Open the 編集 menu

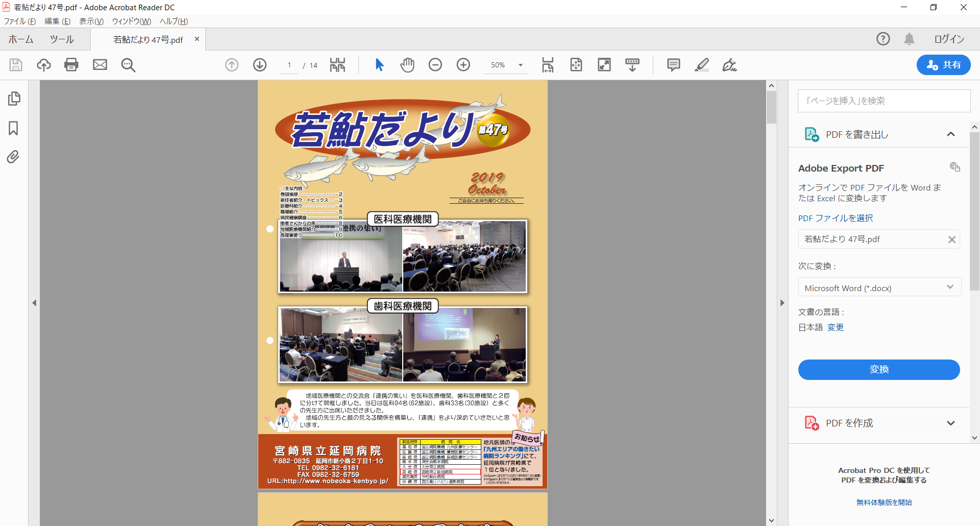point(58,21)
